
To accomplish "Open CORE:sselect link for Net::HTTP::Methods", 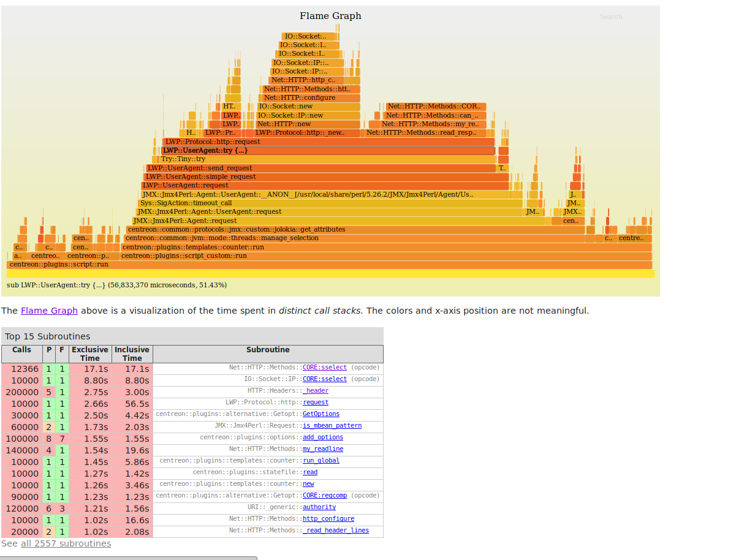I will click(x=325, y=367).
